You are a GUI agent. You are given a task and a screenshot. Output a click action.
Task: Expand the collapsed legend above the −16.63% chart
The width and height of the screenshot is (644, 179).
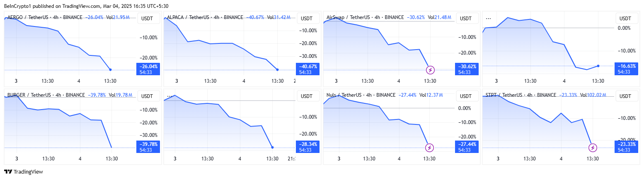click(488, 19)
